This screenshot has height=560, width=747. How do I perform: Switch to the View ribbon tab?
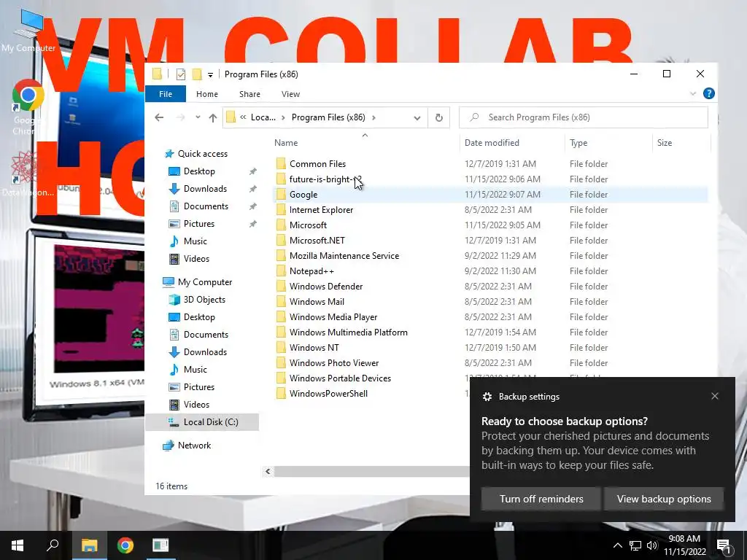click(290, 94)
